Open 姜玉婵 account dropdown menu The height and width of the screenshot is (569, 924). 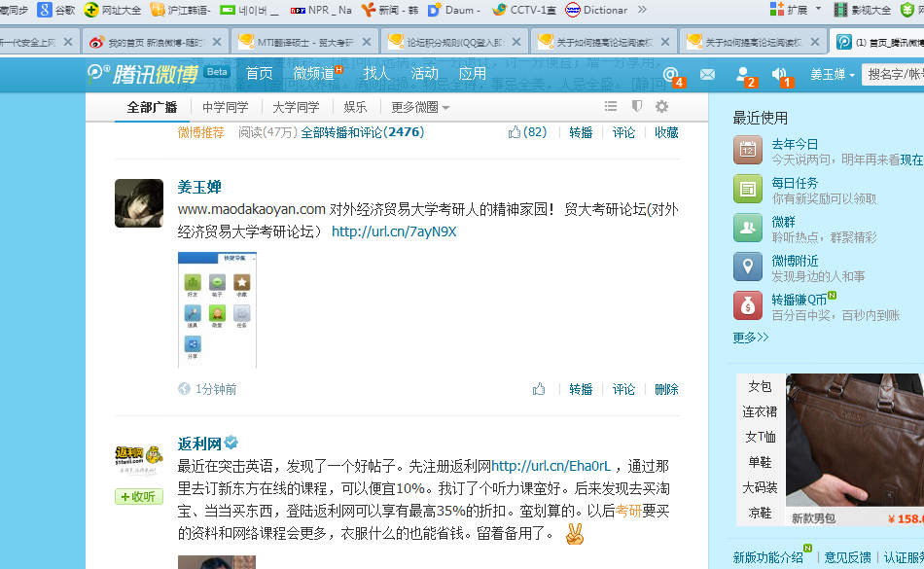click(832, 74)
